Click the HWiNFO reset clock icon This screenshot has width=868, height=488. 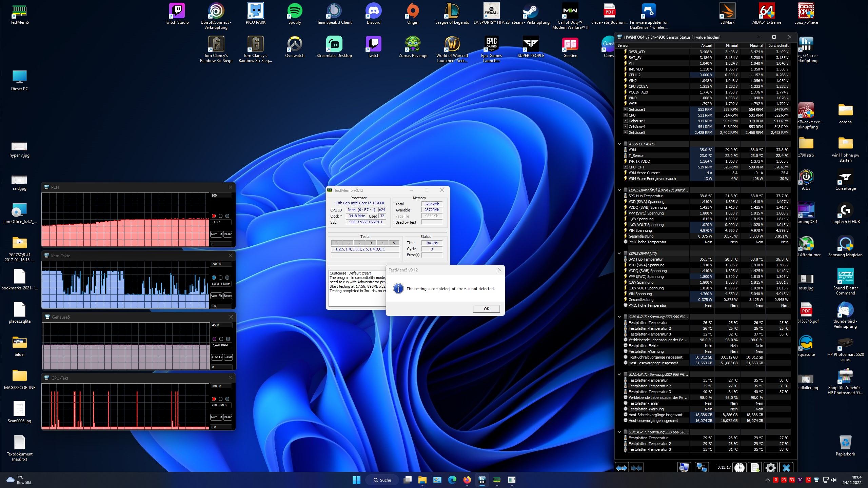pyautogui.click(x=739, y=468)
